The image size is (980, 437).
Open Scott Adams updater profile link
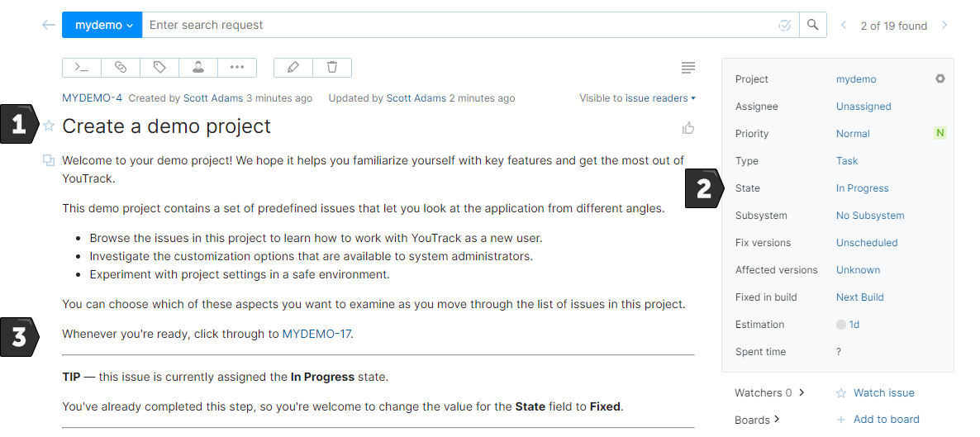416,98
